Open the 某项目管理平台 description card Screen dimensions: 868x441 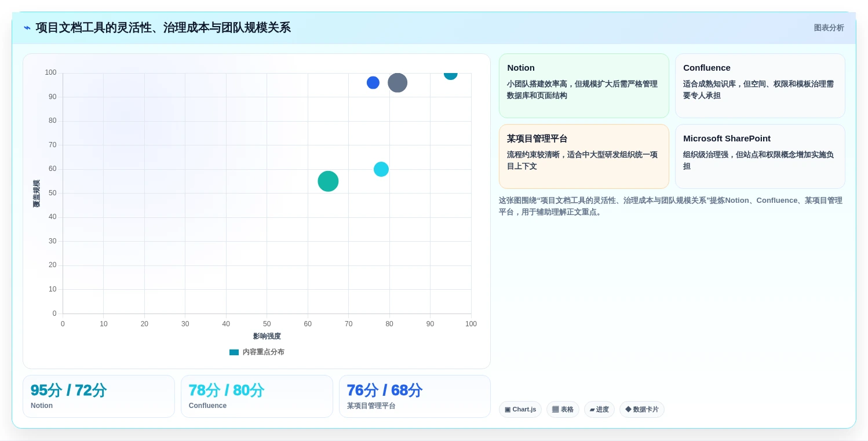click(584, 156)
